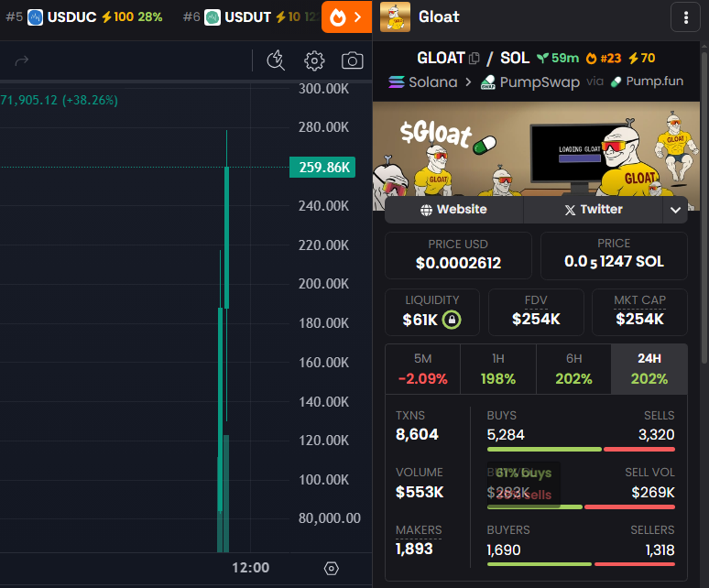Viewport: 709px width, 588px height.
Task: Click the right panel vertical scrollbar
Action: pos(704,206)
